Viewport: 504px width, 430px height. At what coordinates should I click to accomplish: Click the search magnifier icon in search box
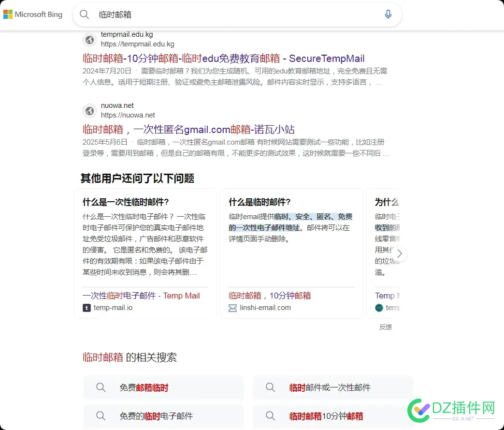click(85, 15)
